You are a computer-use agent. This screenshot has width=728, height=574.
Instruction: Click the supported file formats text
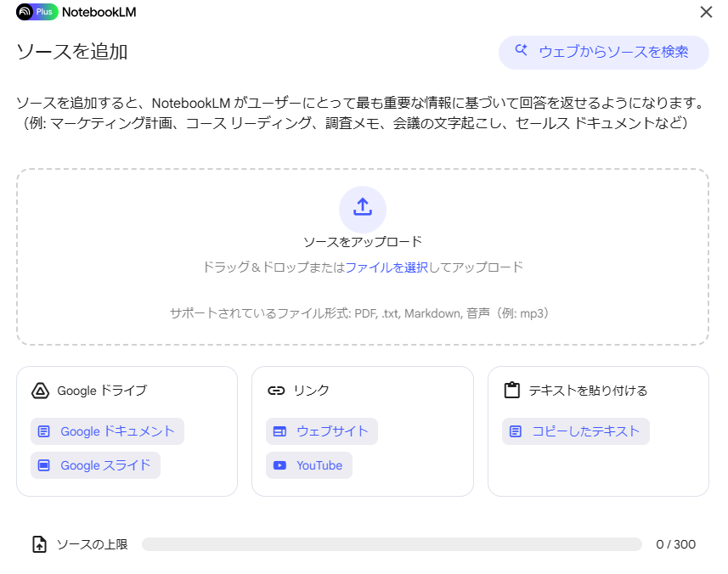(x=363, y=313)
